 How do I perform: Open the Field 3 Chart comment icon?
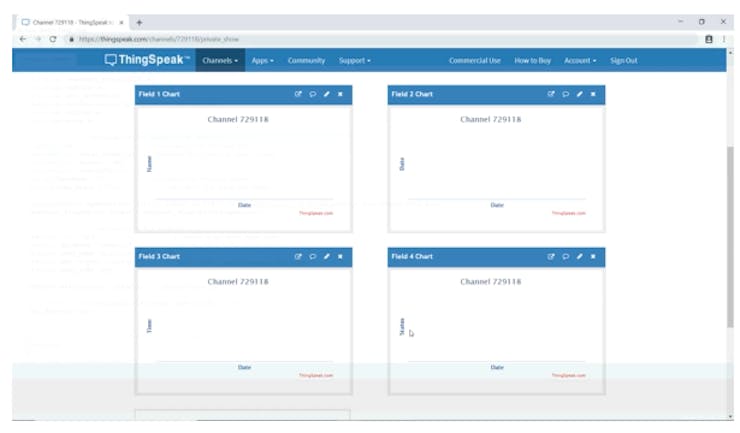pos(312,256)
